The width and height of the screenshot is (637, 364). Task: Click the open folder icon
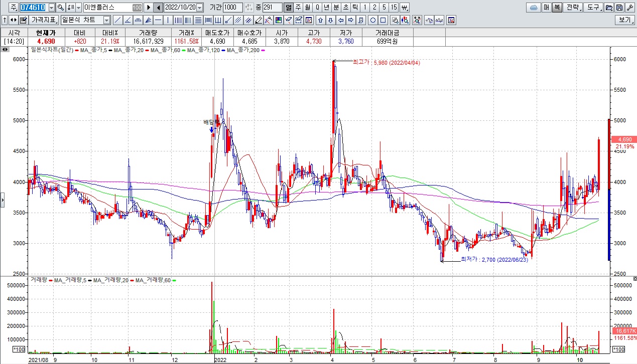click(609, 8)
